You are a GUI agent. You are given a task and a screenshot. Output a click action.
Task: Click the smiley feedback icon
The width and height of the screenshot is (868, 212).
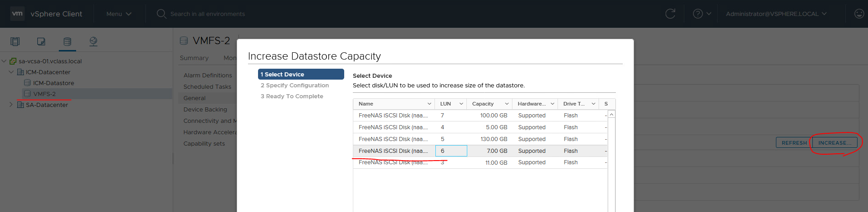tap(859, 14)
